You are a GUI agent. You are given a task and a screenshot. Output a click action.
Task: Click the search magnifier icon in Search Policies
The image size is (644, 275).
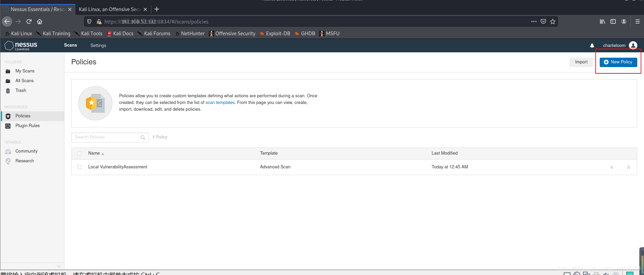pyautogui.click(x=143, y=137)
